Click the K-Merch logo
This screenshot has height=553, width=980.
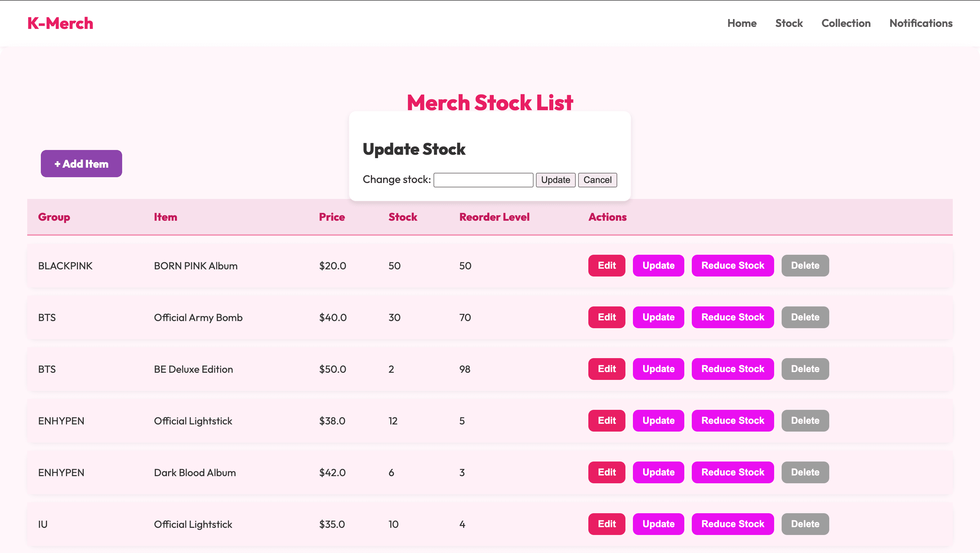pyautogui.click(x=60, y=23)
